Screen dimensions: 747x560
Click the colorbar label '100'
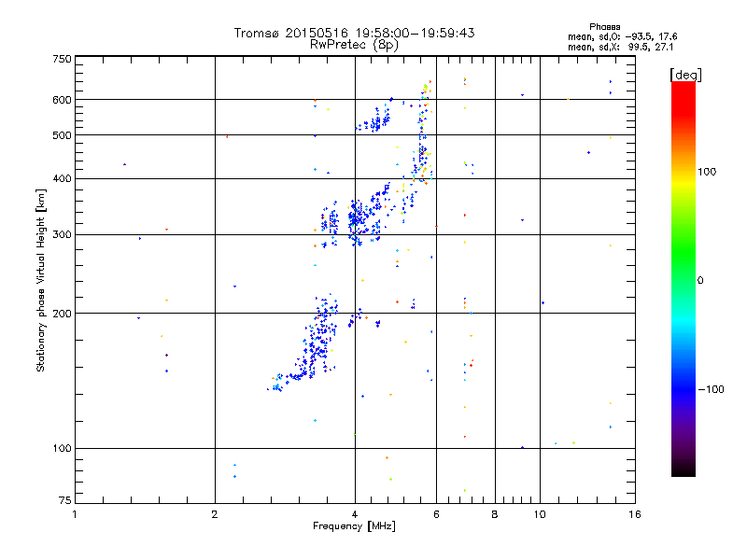tap(707, 172)
